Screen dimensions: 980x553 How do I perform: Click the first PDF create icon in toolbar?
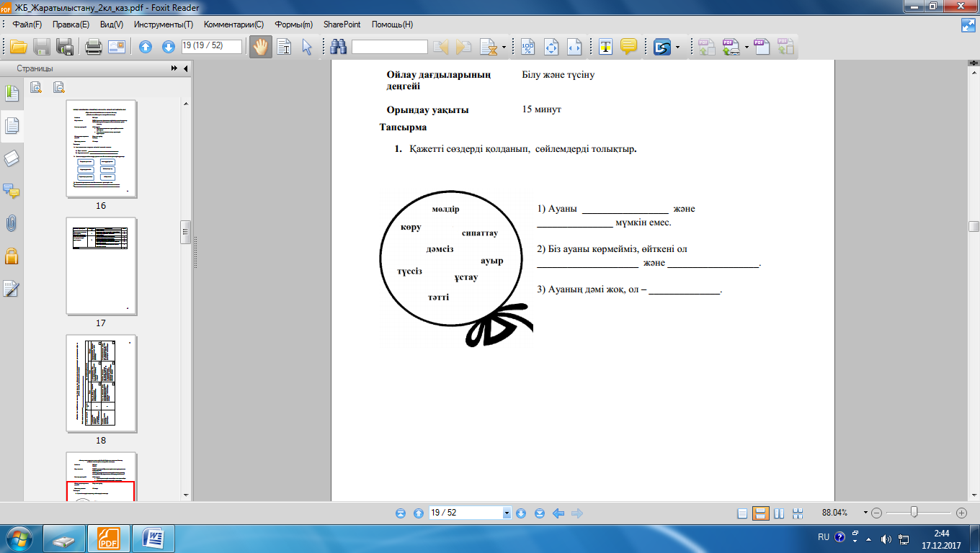coord(705,47)
